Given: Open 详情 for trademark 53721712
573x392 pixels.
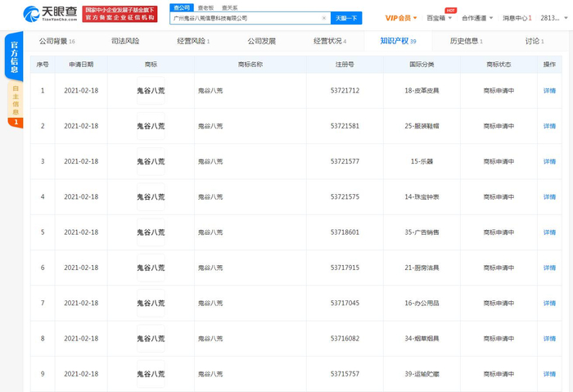Looking at the screenshot, I should (x=549, y=91).
